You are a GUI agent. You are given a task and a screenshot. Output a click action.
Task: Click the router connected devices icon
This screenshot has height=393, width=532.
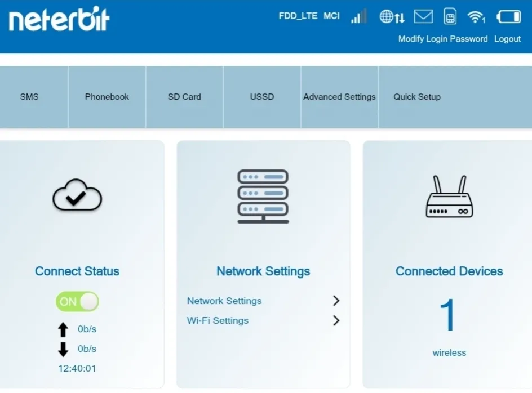449,197
